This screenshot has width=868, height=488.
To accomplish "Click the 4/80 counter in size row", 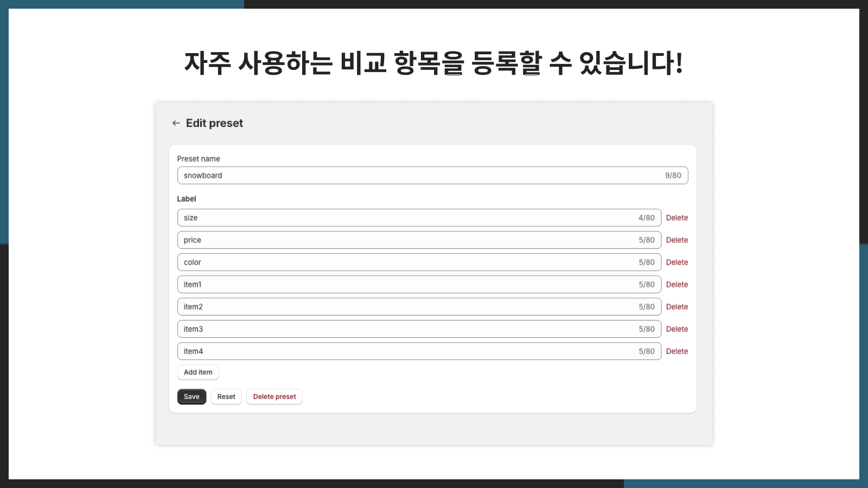I will [x=647, y=218].
